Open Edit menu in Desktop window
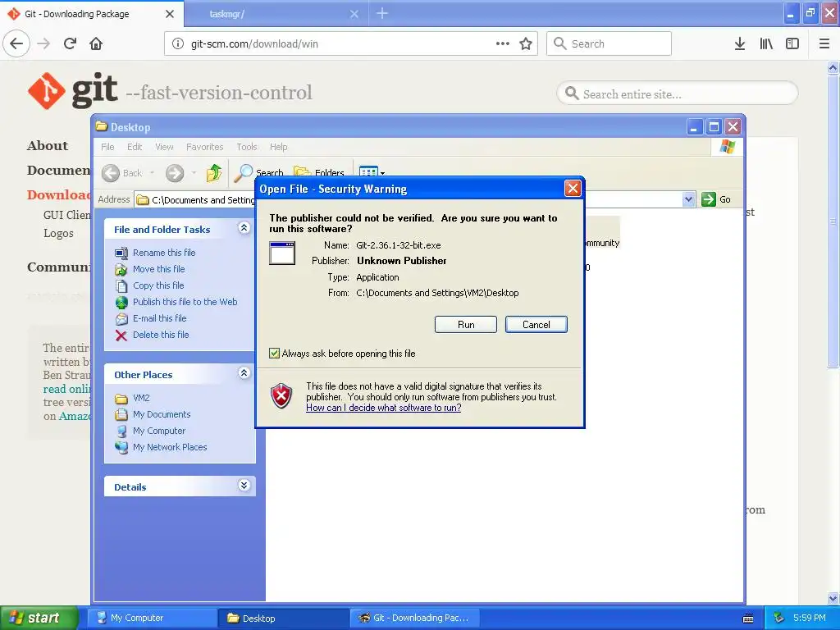 (135, 147)
